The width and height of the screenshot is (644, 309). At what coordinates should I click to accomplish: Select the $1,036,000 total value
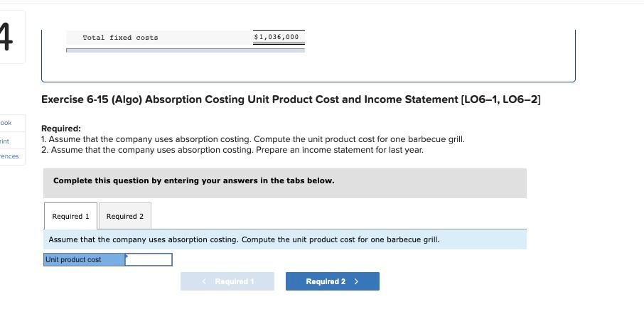[x=277, y=37]
